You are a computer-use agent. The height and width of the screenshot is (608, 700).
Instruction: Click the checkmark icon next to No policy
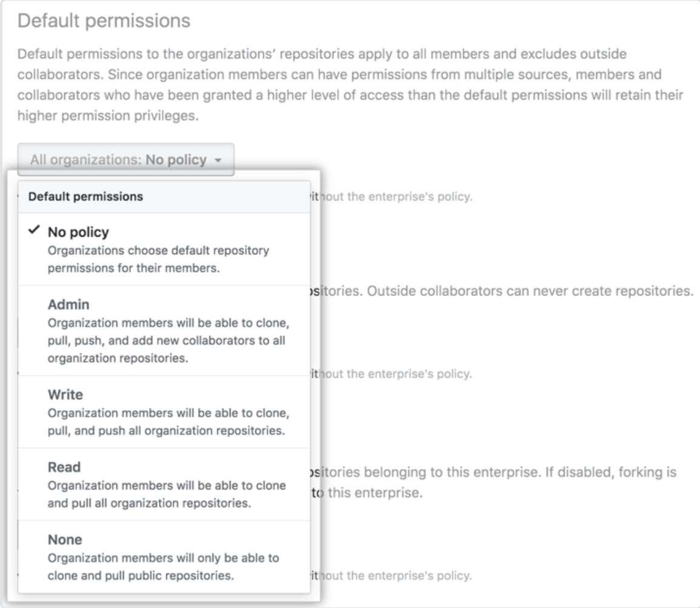coord(34,230)
